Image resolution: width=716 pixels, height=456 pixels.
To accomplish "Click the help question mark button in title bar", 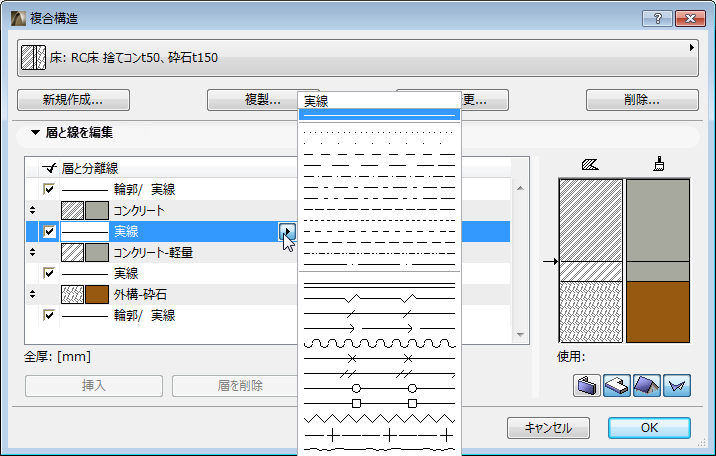I will point(658,18).
